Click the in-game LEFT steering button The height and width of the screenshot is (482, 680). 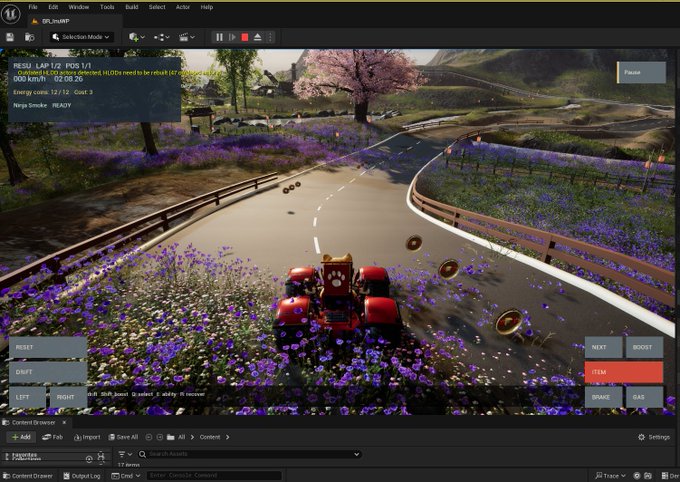[27, 397]
